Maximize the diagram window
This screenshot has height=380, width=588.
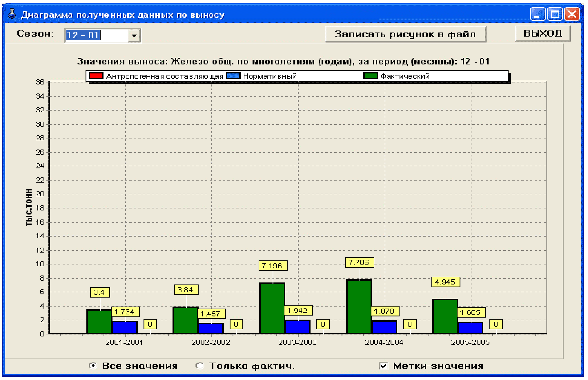tap(555, 14)
